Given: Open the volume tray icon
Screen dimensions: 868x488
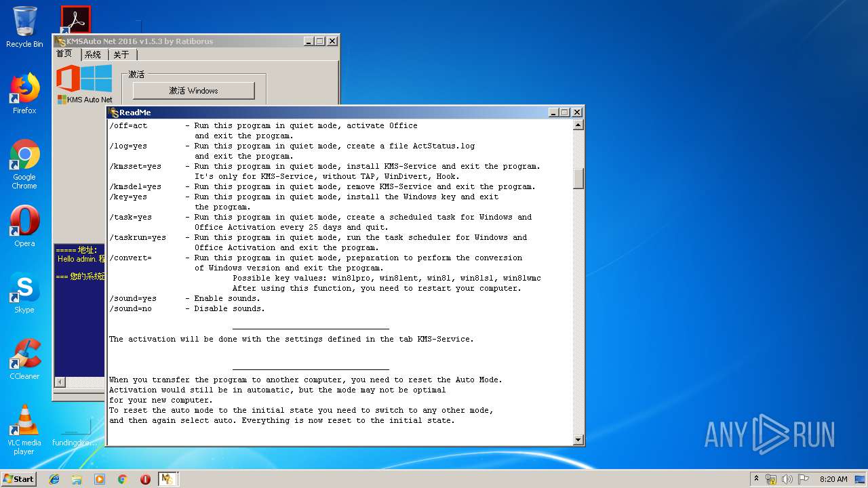Looking at the screenshot, I should point(787,479).
